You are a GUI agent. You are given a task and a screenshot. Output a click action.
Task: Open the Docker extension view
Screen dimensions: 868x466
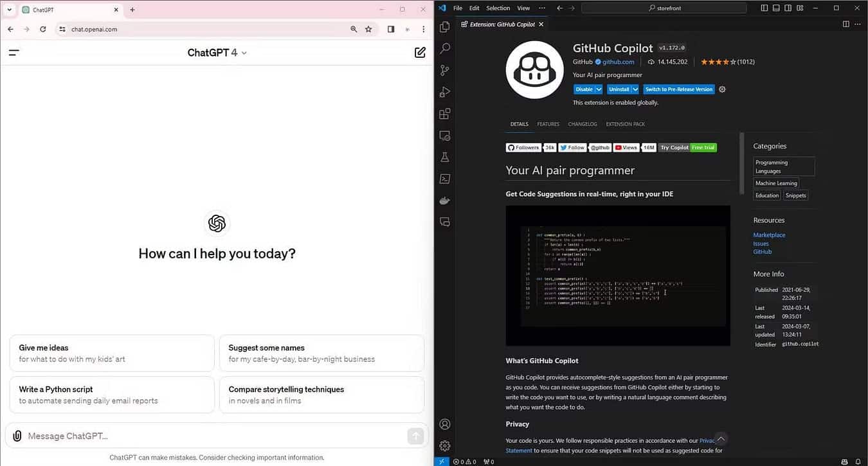444,200
